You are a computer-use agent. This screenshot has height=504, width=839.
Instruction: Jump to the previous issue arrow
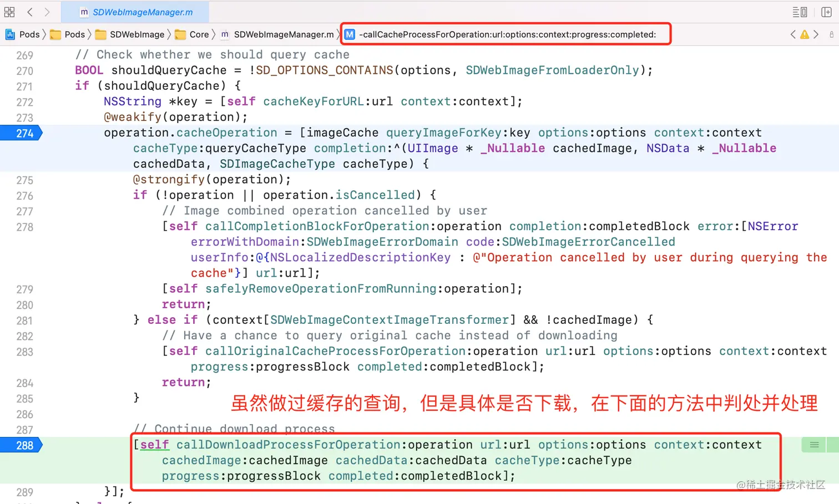(793, 34)
